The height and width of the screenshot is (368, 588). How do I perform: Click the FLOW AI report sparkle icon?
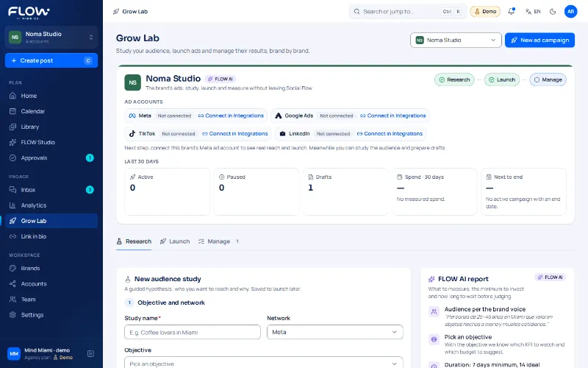[x=431, y=279]
